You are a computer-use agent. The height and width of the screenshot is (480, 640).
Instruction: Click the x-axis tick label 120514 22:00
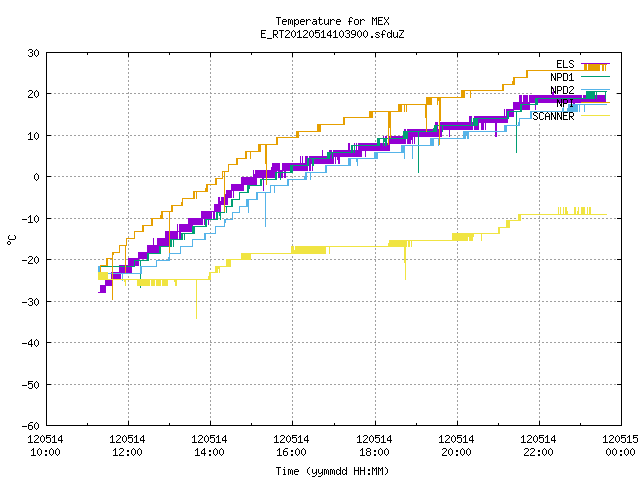(x=538, y=446)
